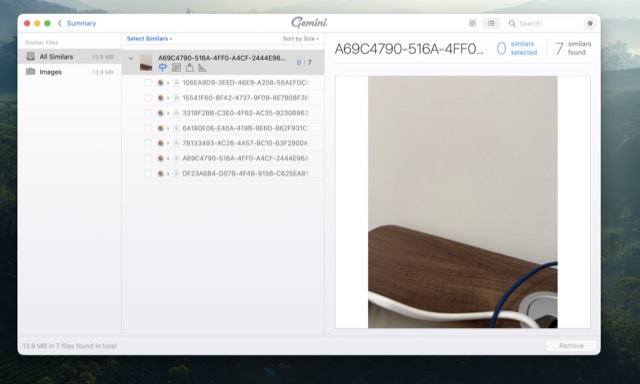
Task: Expand path chevron on child A69C4790 row
Action: pyautogui.click(x=168, y=158)
